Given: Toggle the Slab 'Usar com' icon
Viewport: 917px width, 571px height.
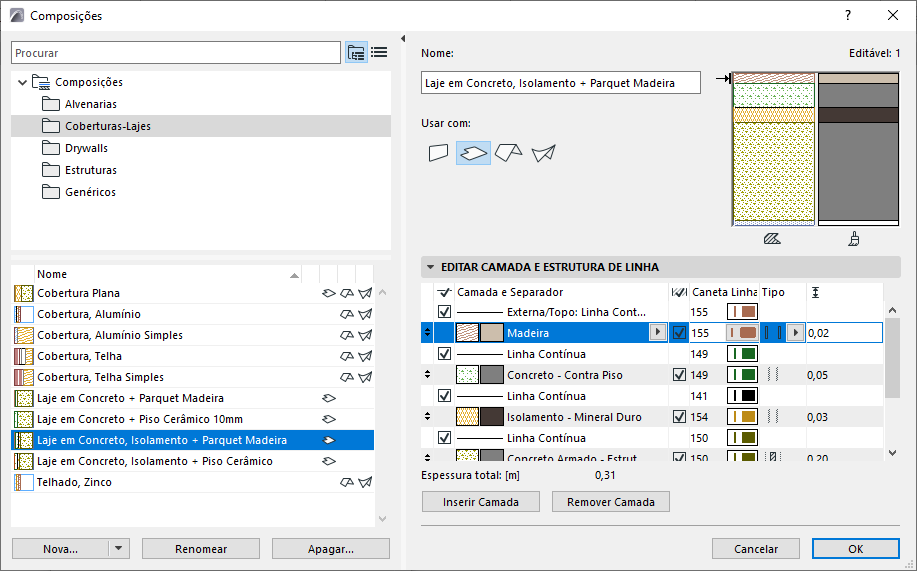Looking at the screenshot, I should (473, 153).
